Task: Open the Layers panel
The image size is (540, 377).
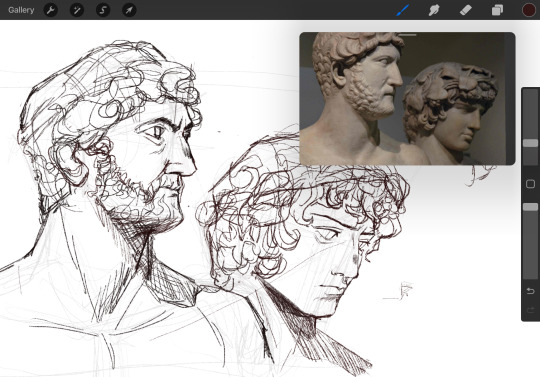Action: 497,10
